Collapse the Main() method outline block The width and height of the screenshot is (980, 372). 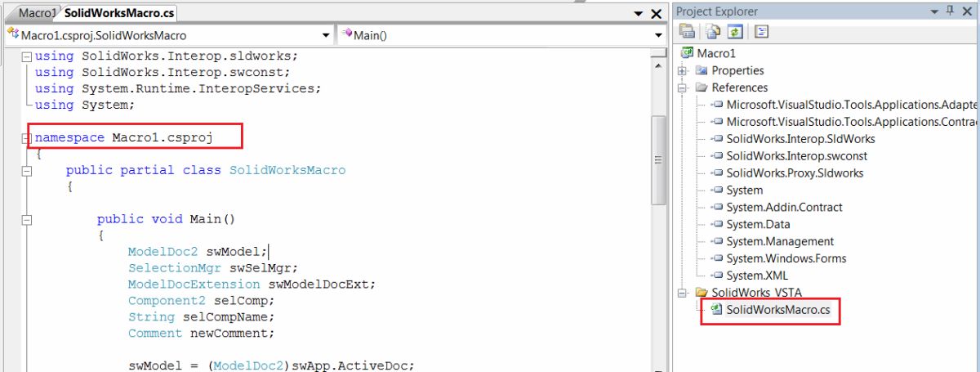click(26, 220)
